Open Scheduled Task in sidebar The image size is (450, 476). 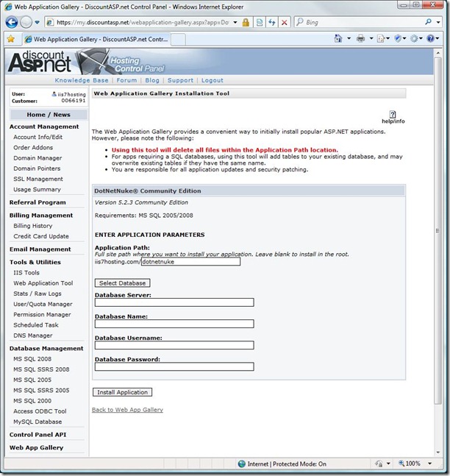pyautogui.click(x=36, y=325)
